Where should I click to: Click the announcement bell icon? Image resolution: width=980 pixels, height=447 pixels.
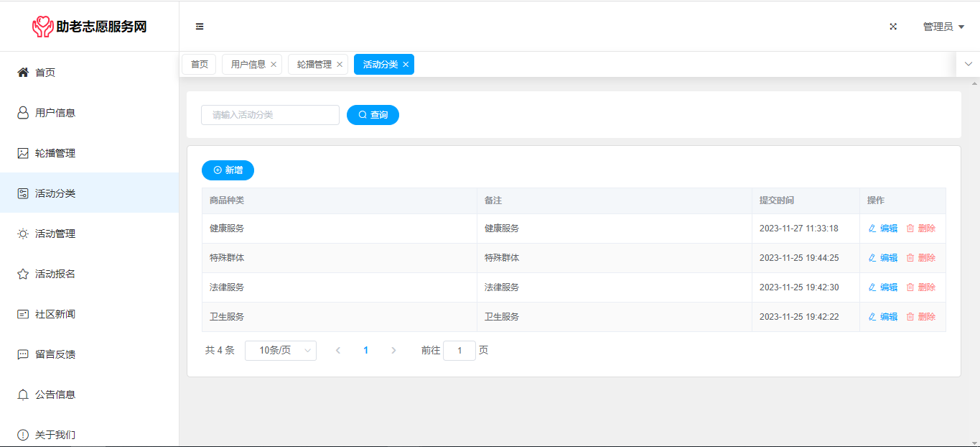pos(23,395)
